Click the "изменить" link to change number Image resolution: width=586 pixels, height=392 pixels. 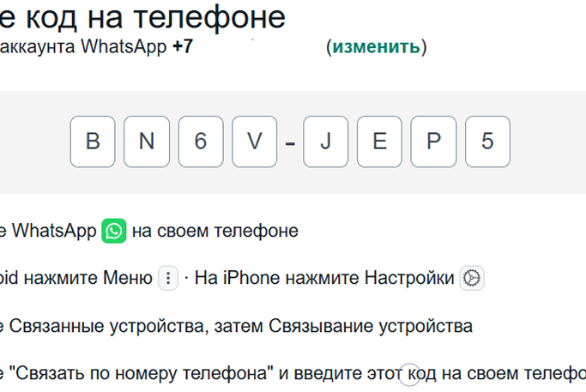pyautogui.click(x=377, y=46)
